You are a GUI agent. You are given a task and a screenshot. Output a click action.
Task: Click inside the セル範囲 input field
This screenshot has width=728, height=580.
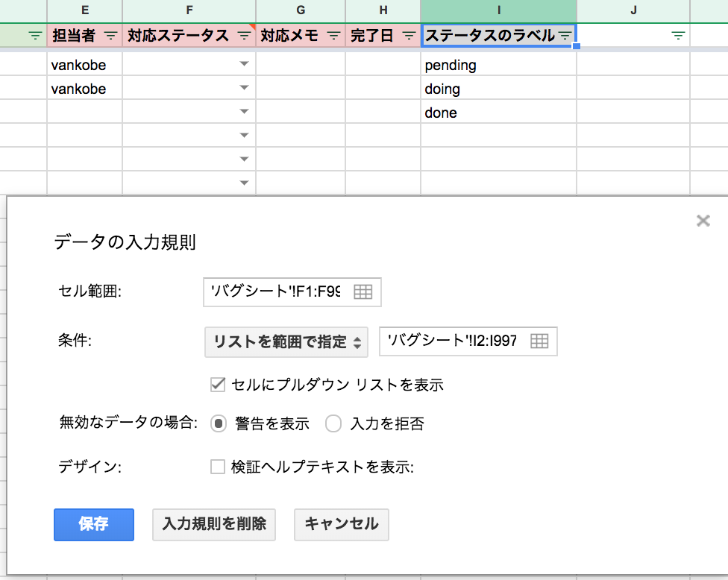coord(276,291)
